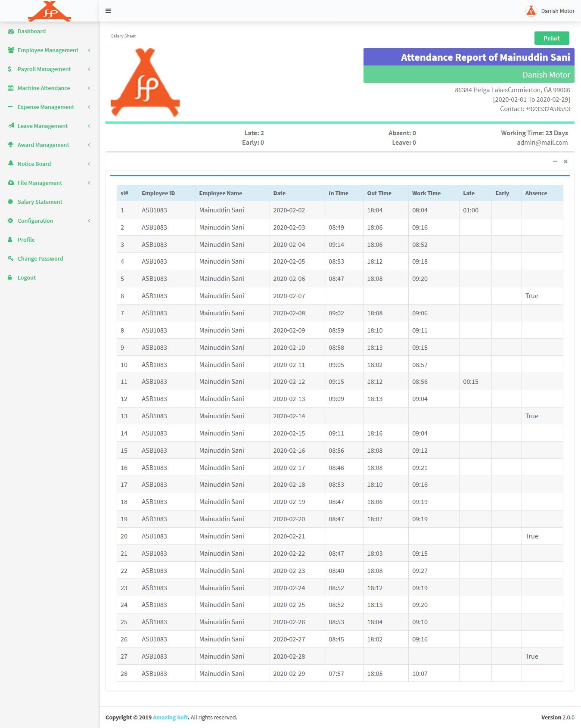Open the Leave Management menu item
Viewport: 581px width, 728px height.
point(50,126)
